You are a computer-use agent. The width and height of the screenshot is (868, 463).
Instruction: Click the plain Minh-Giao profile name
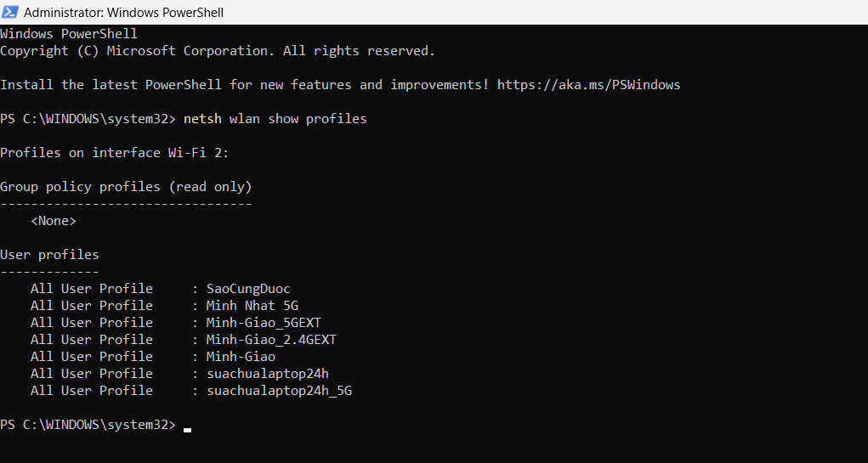[x=241, y=357]
